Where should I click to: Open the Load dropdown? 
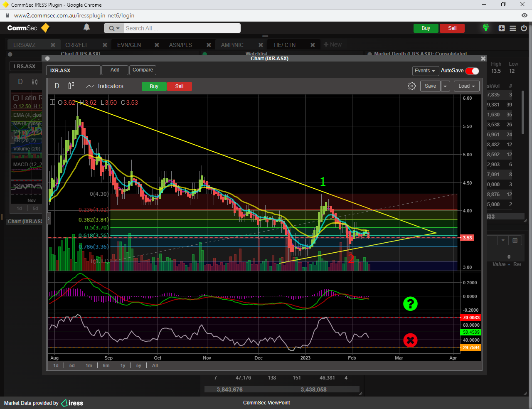tap(467, 86)
